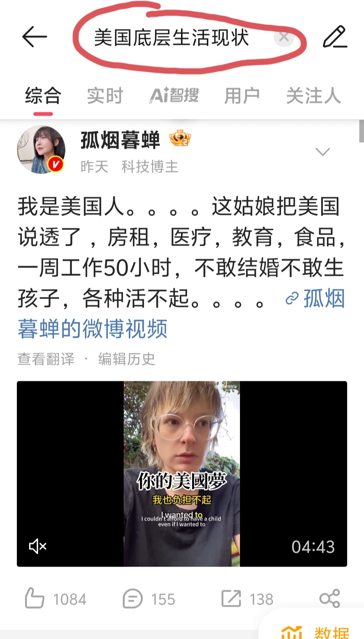Viewport: 364px width, 639px height.
Task: Repost using the square arrow icon
Action: point(231,599)
